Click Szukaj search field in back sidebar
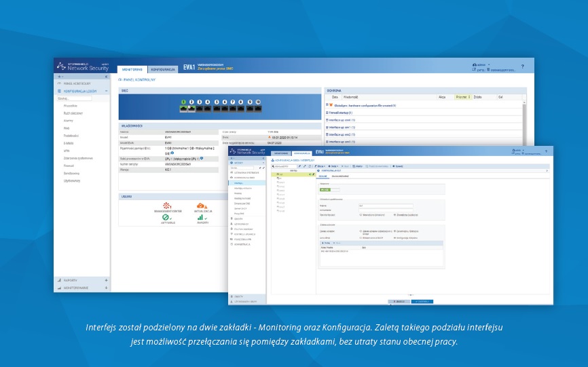The image size is (588, 367). coord(74,98)
